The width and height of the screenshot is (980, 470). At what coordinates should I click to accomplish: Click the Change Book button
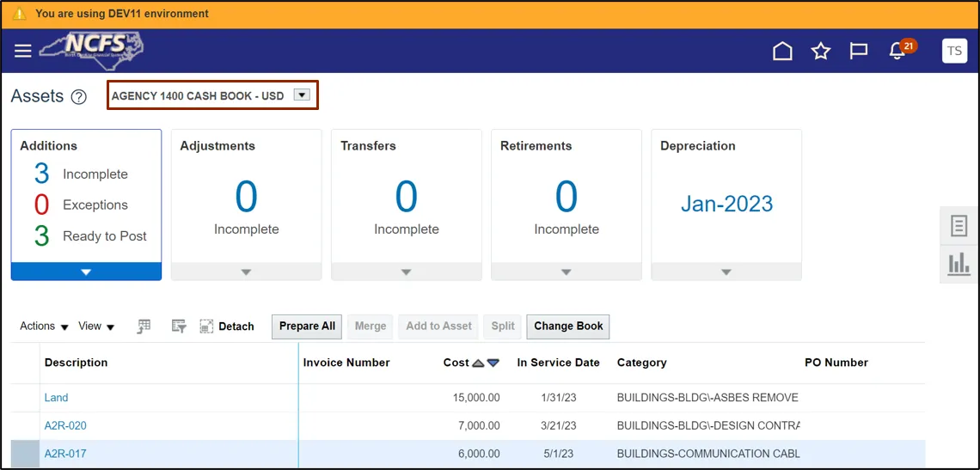(568, 327)
